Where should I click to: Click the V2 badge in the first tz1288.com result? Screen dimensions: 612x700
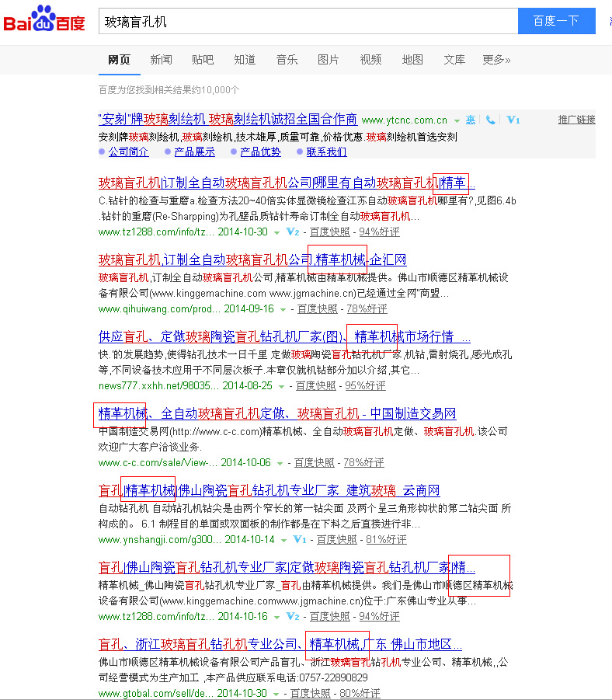coord(293,232)
